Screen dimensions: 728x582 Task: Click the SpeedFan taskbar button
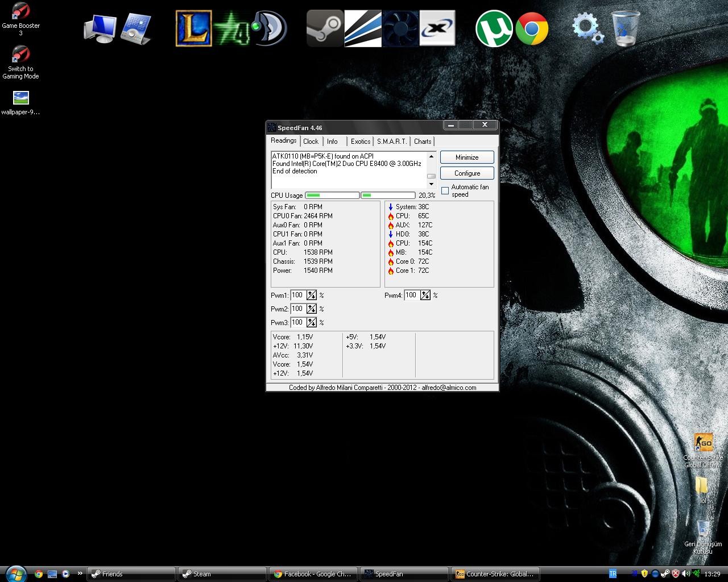[x=404, y=574]
